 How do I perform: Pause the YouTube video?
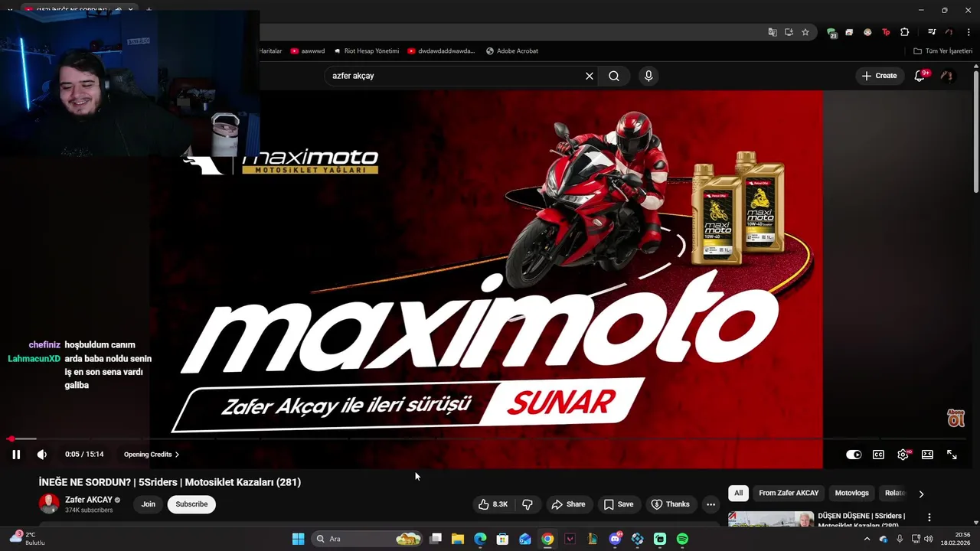16,455
